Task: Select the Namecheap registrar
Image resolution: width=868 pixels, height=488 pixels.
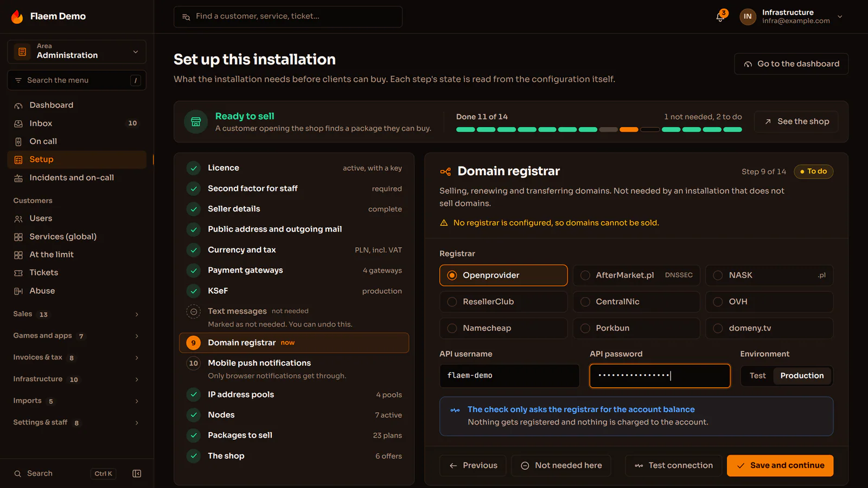Action: (503, 329)
